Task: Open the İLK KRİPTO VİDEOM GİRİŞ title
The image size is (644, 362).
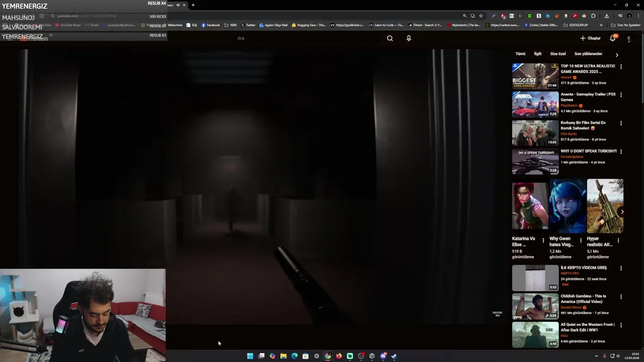Action: (584, 267)
